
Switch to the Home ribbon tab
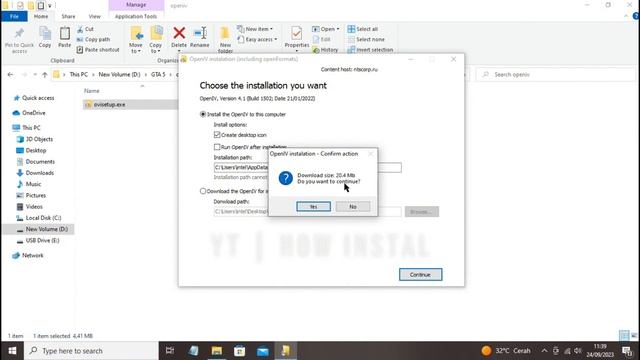click(41, 16)
